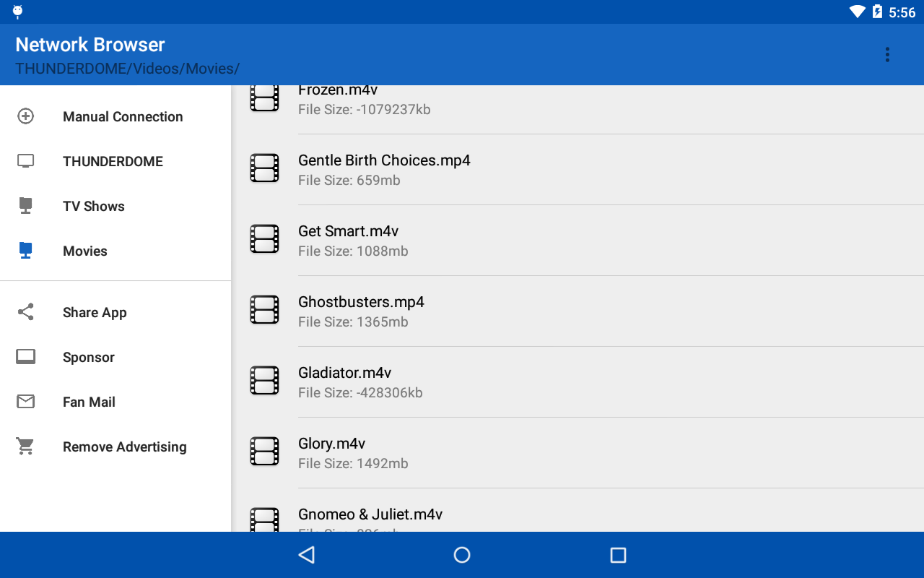The width and height of the screenshot is (924, 578).
Task: Click the Sponsor screen icon
Action: [25, 357]
